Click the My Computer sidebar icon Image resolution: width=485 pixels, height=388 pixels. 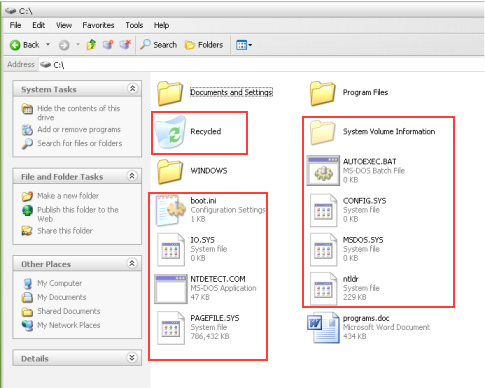[x=28, y=283]
